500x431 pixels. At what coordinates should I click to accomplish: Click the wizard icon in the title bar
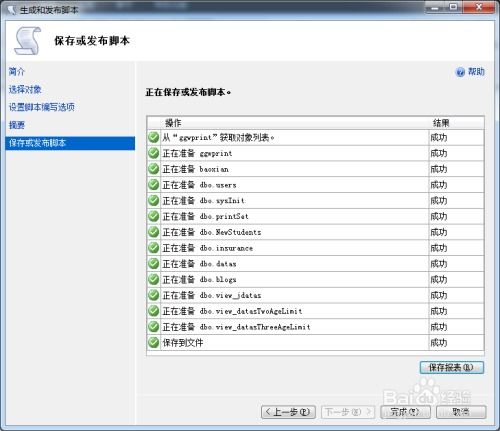click(12, 10)
